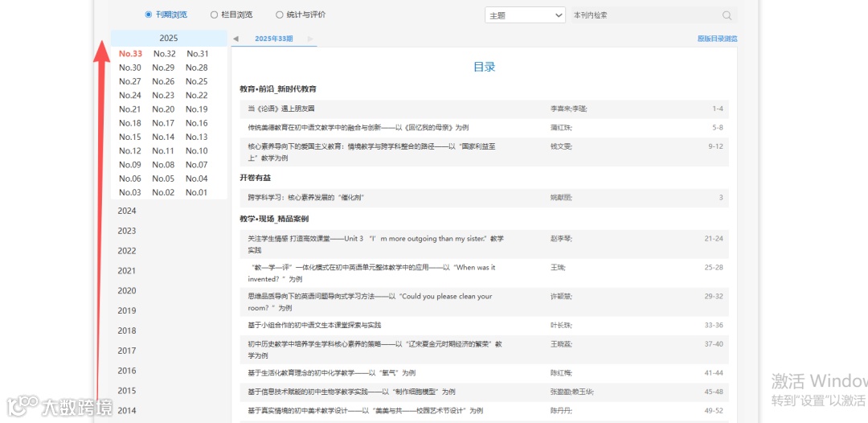Select issue No.30

coord(130,68)
